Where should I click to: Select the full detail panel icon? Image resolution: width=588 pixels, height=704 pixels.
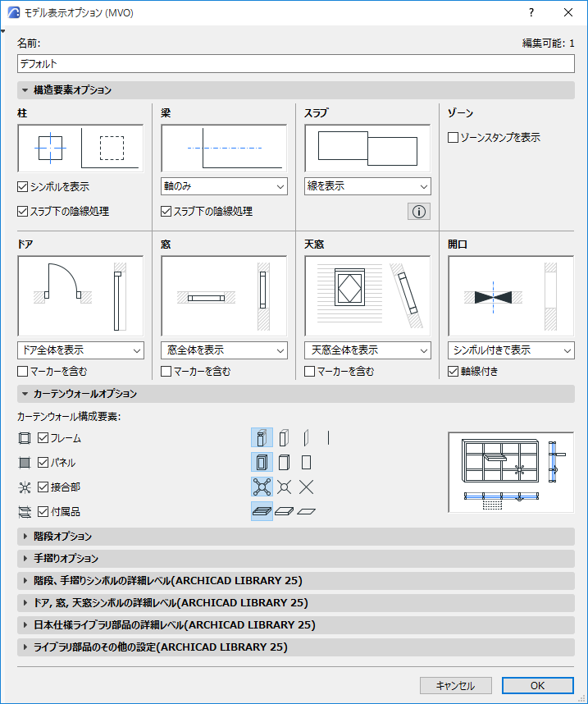(262, 463)
